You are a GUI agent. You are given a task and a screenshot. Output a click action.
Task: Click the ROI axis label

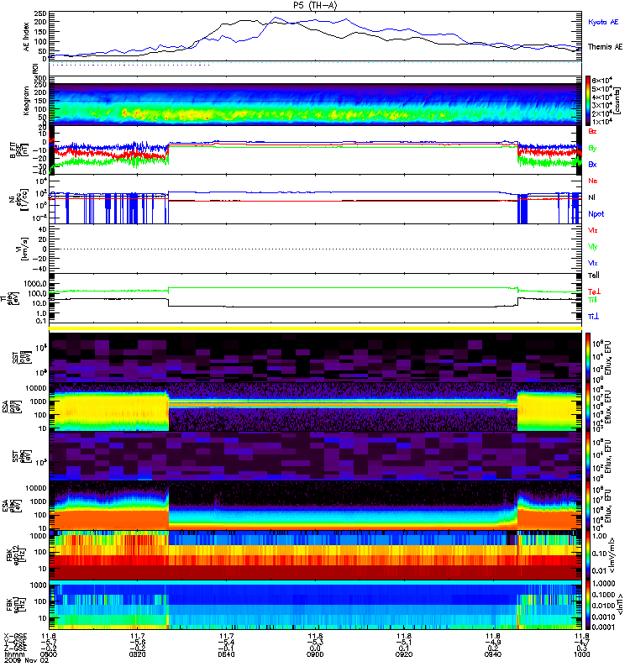coord(36,69)
